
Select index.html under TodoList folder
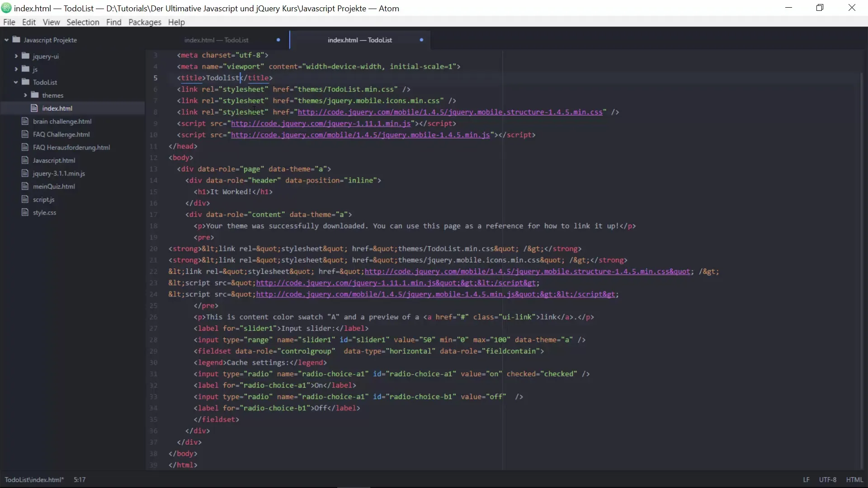tap(57, 108)
